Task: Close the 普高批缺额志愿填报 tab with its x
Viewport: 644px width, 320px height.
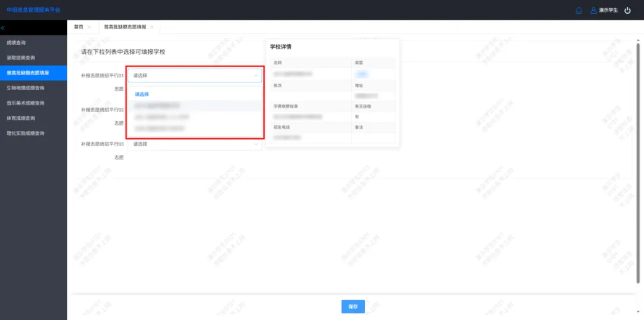Action: pyautogui.click(x=152, y=27)
